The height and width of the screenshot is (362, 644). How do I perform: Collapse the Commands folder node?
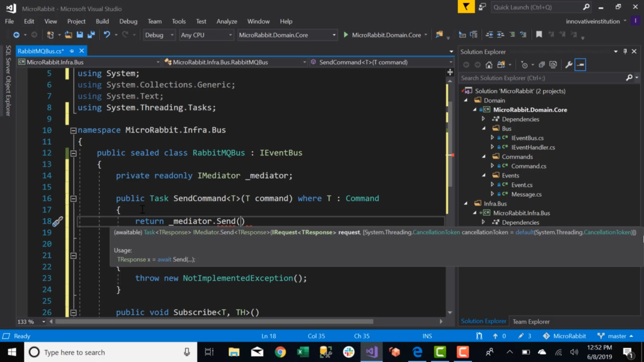point(484,157)
